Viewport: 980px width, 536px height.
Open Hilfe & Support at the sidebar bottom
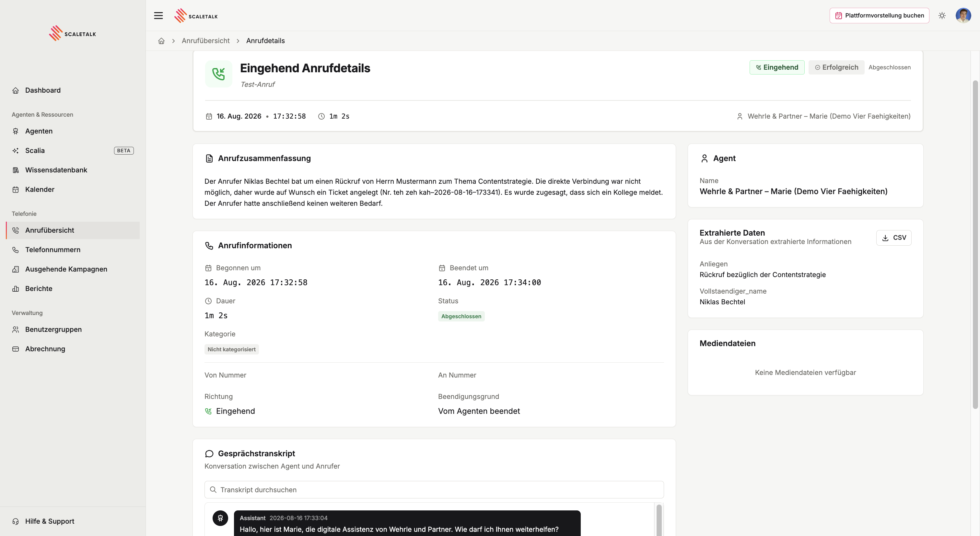[73, 521]
